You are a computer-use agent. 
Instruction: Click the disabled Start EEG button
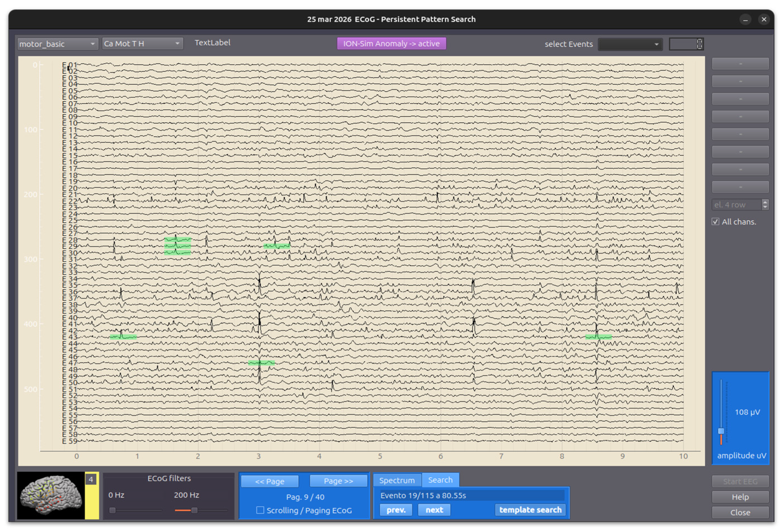[740, 481]
